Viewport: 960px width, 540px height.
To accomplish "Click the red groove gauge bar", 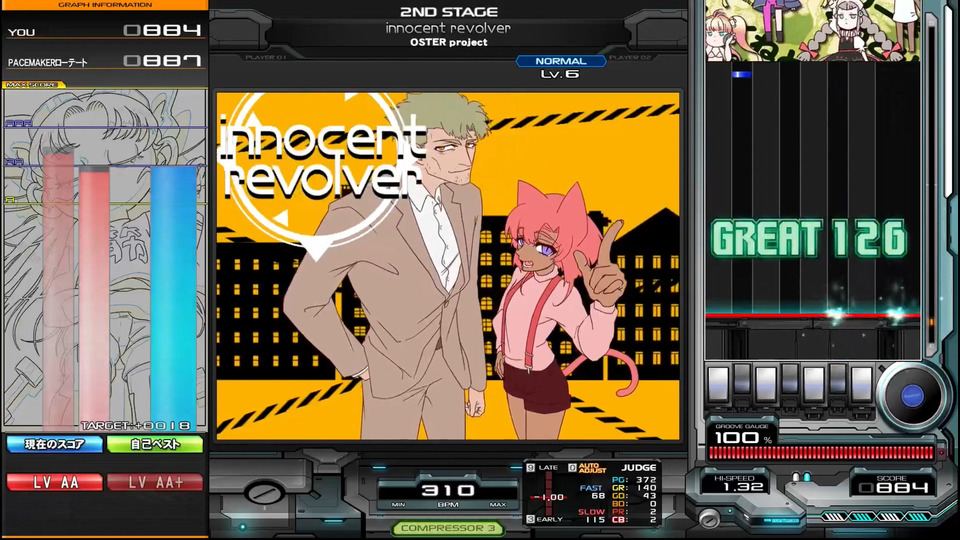I will tap(821, 453).
